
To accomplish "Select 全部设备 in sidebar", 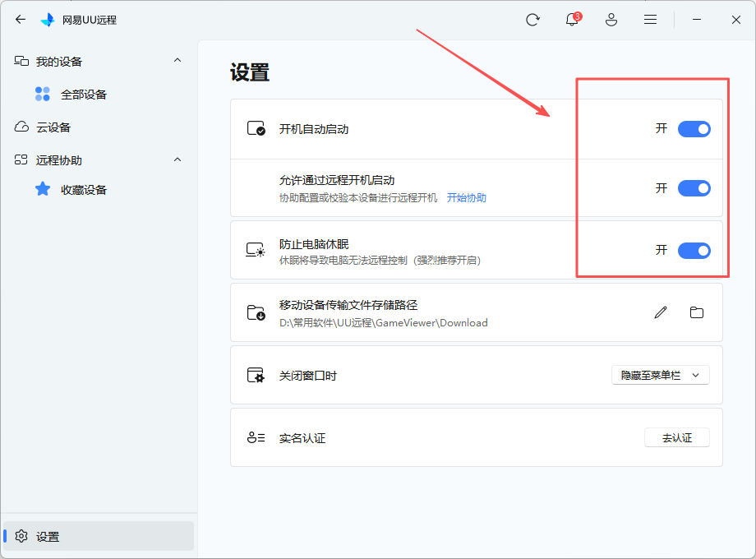I will pos(84,95).
